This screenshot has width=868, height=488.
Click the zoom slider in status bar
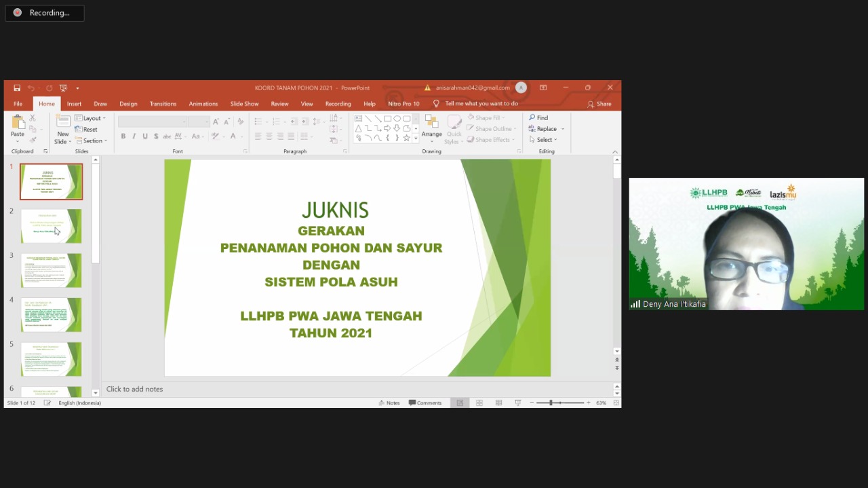559,402
